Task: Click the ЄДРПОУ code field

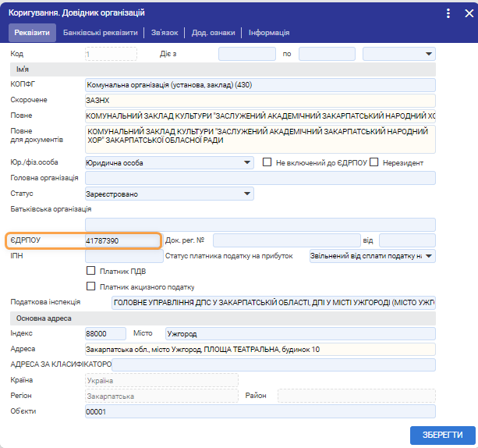Action: click(x=121, y=240)
